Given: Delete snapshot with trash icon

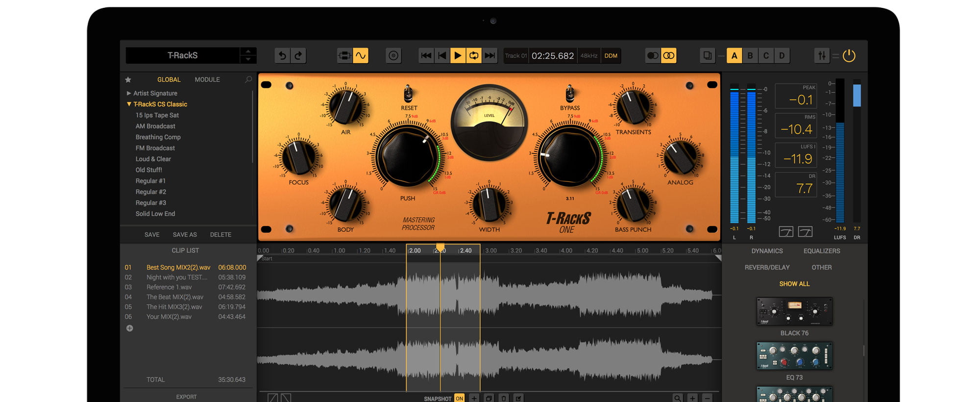Looking at the screenshot, I should coord(504,398).
